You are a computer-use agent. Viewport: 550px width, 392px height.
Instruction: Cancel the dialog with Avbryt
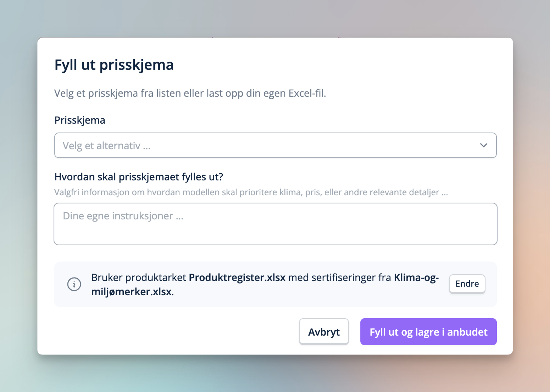pyautogui.click(x=324, y=332)
